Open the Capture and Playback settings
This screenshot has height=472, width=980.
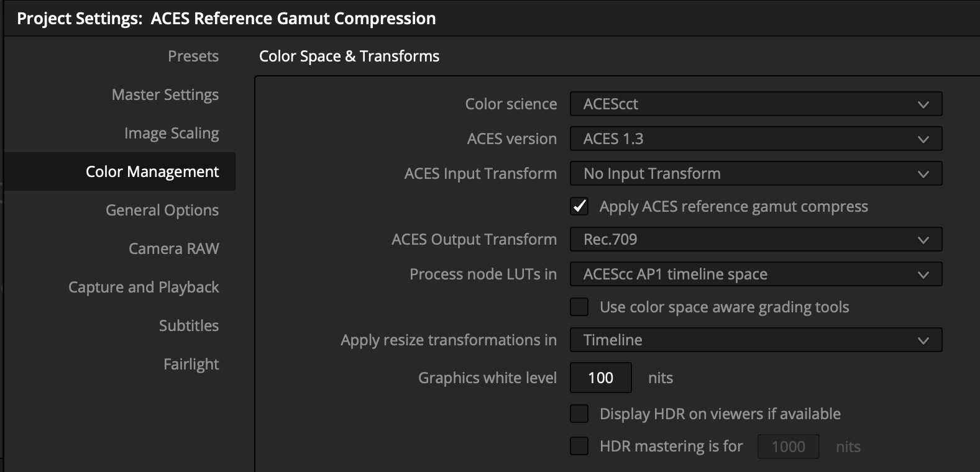coord(144,287)
